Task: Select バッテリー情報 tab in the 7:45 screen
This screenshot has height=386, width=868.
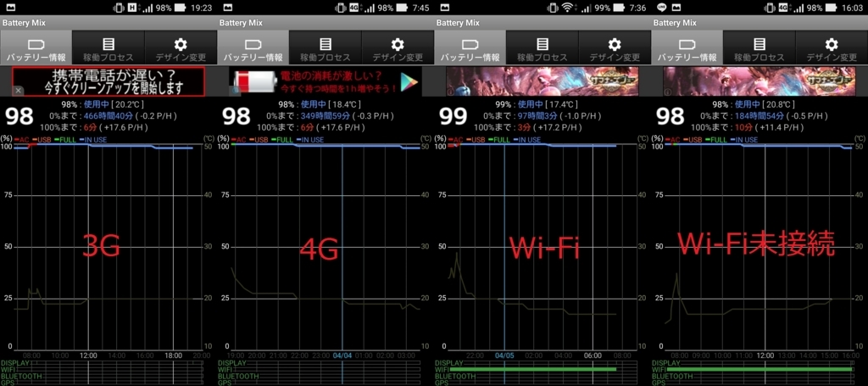Action: tap(253, 47)
